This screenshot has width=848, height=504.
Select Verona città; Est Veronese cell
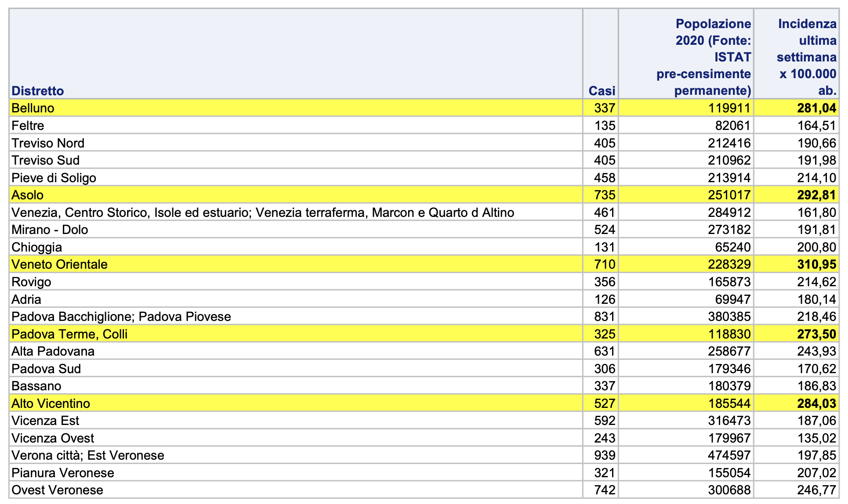pyautogui.click(x=296, y=455)
